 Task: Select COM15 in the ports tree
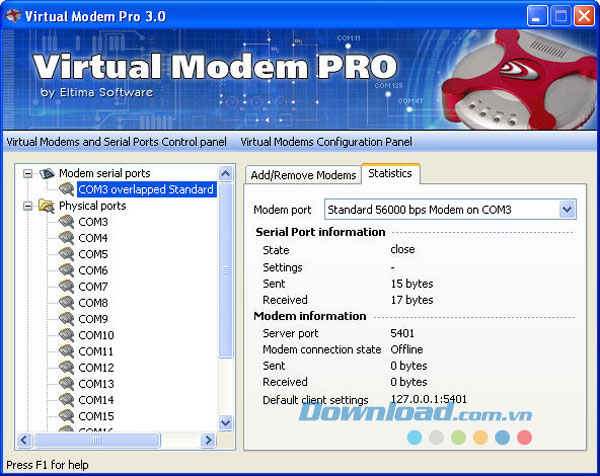tap(96, 416)
